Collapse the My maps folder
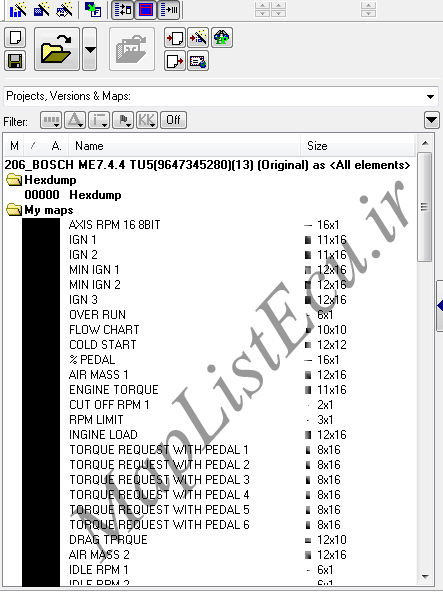The width and height of the screenshot is (443, 592). (x=14, y=210)
